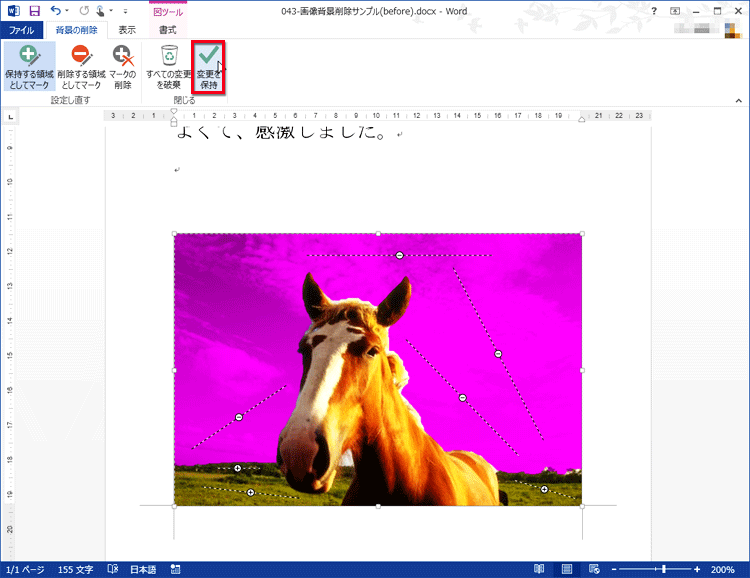Switch to Print Layout view

click(x=567, y=569)
